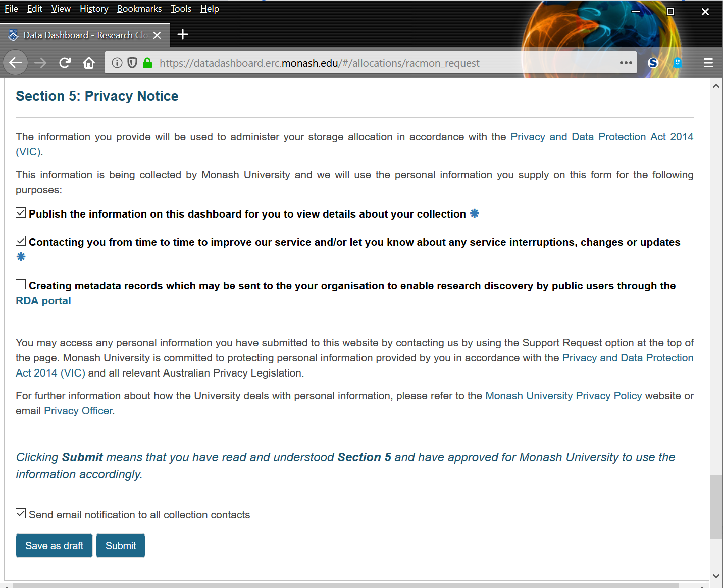723x588 pixels.
Task: Click the forward navigation arrow
Action: point(40,63)
